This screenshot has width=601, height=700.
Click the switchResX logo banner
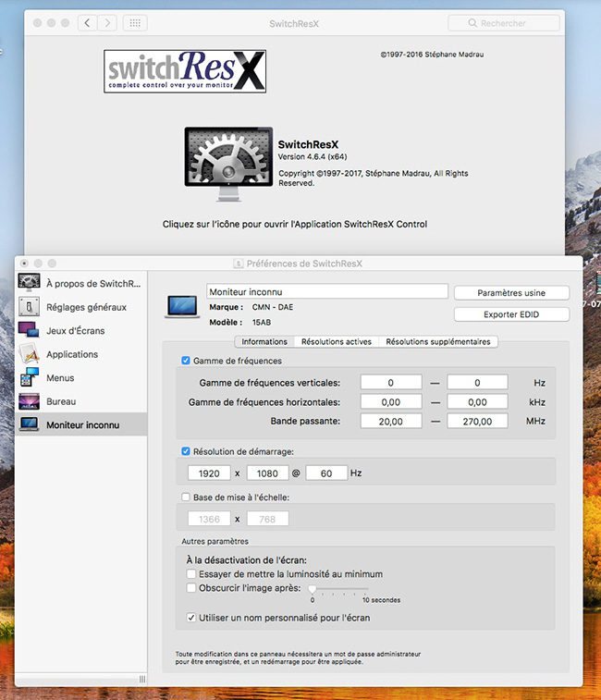tap(185, 71)
